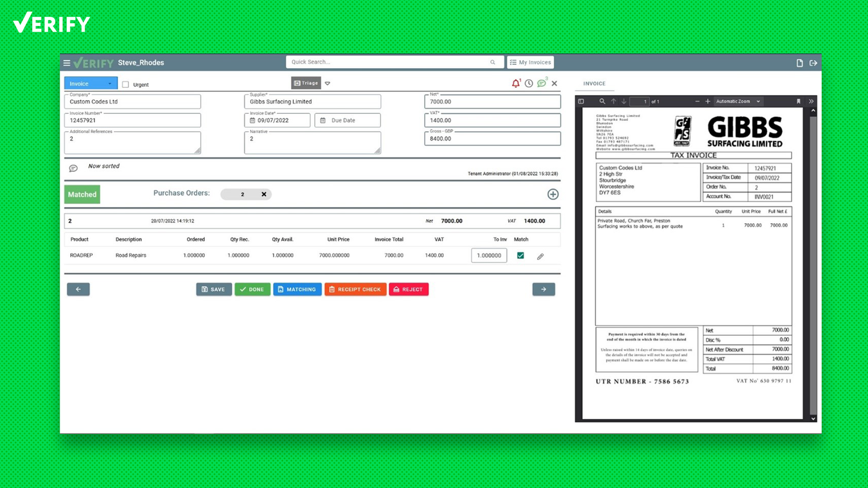Click the Receipt Check button

click(355, 289)
